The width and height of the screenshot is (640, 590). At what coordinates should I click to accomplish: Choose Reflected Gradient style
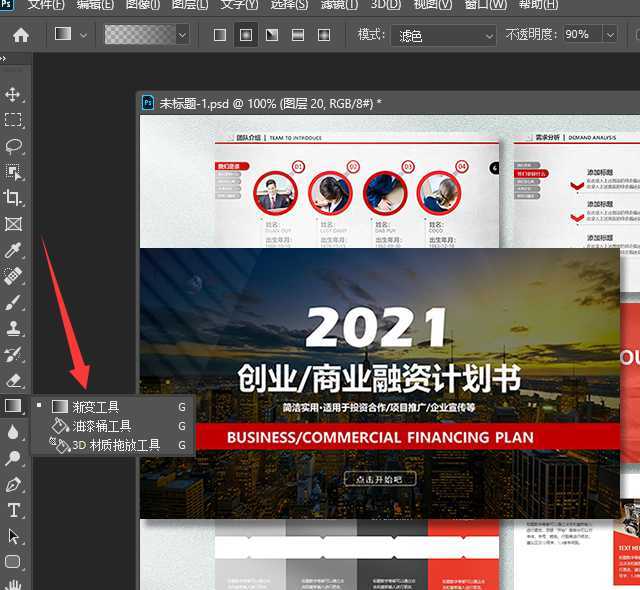pos(298,35)
